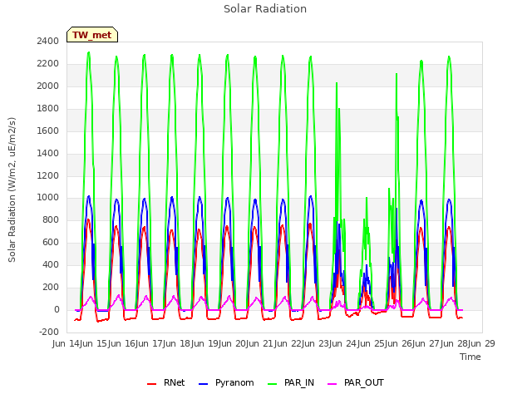
Task: Click the 2400 y-axis tick label
Action: pyautogui.click(x=48, y=41)
